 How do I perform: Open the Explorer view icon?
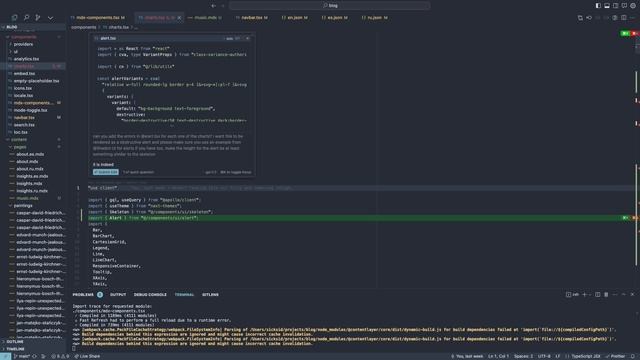[x=14, y=18]
